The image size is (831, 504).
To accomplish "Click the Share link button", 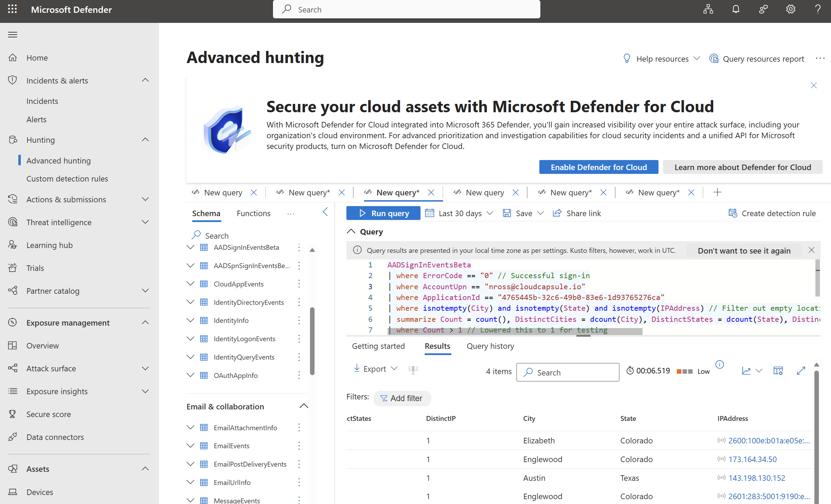I will point(577,213).
